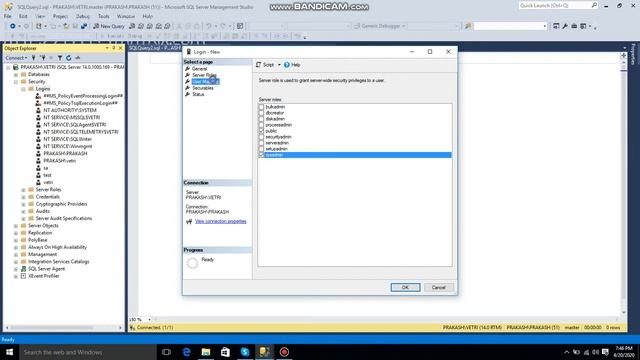
Task: Check the setupadmin server role
Action: point(262,149)
